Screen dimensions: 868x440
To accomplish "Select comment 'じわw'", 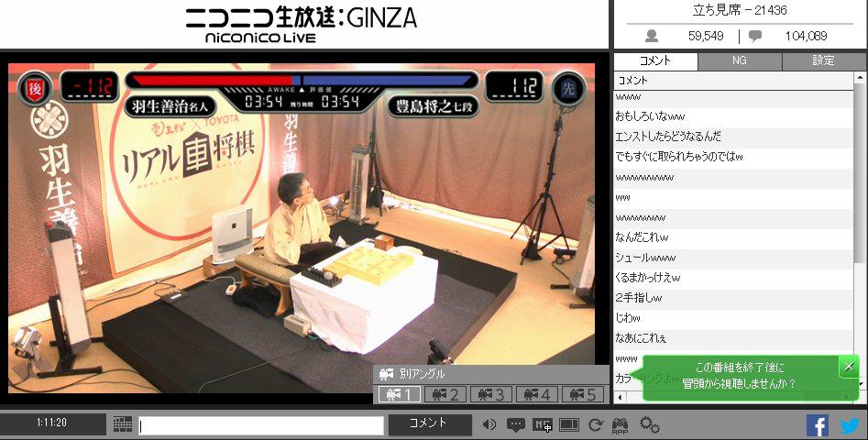I will [x=734, y=318].
